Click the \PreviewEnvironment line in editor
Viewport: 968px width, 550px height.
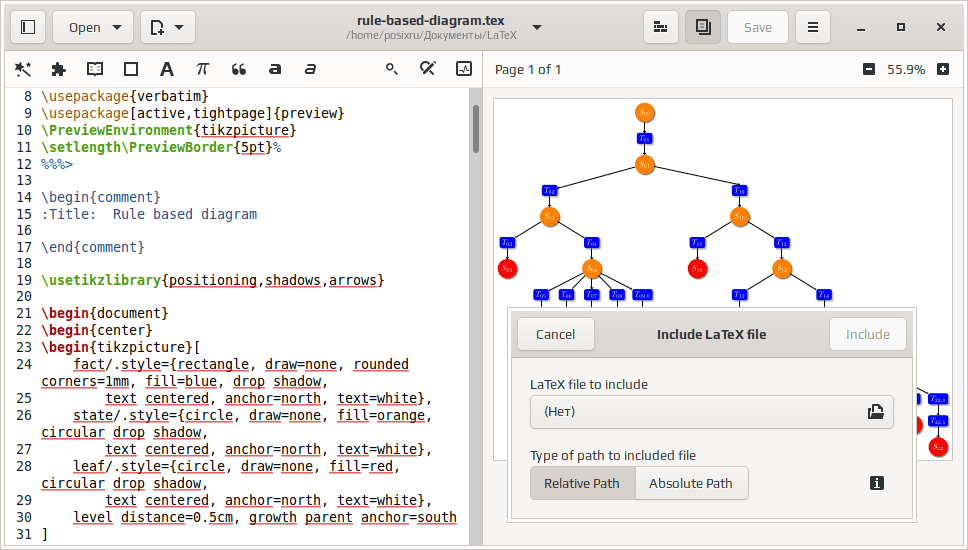click(169, 131)
